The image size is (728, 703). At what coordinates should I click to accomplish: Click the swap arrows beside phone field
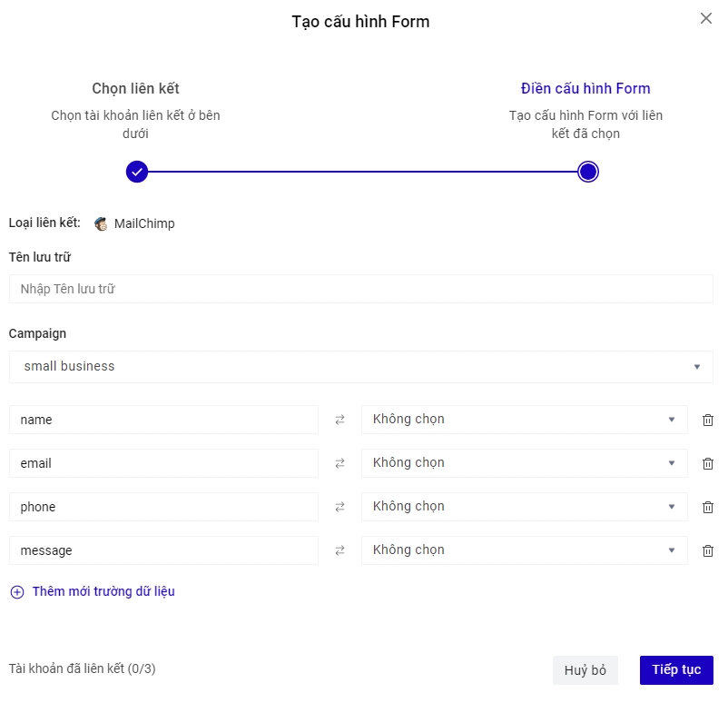click(339, 507)
